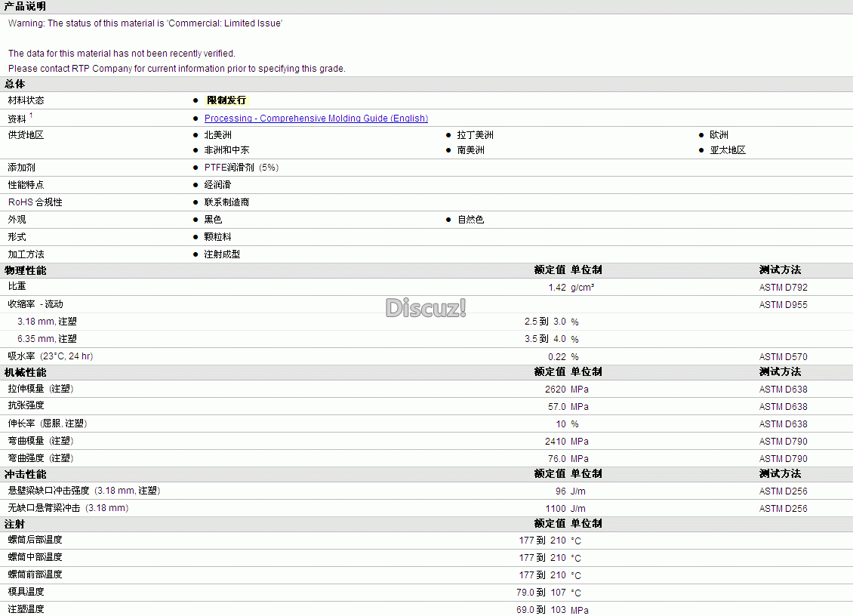Click the 拉伸模量 (注塑) label

41,389
